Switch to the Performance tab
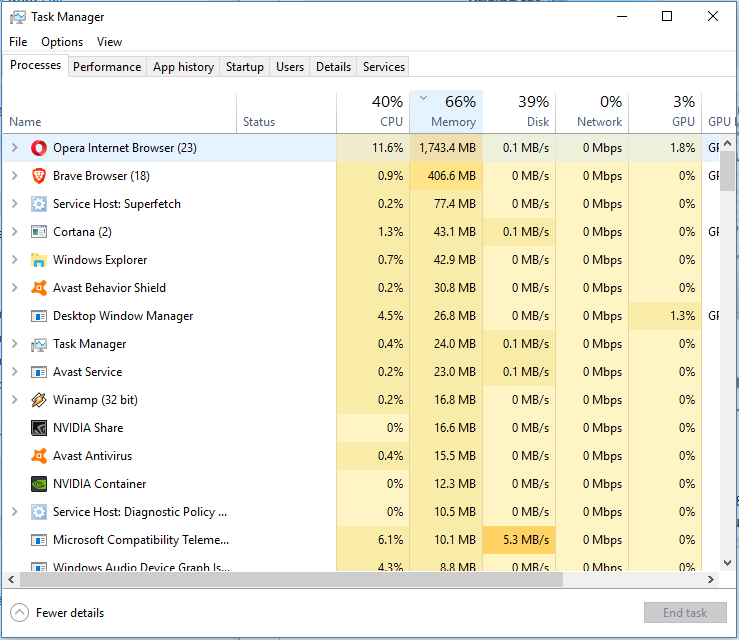 coord(107,67)
